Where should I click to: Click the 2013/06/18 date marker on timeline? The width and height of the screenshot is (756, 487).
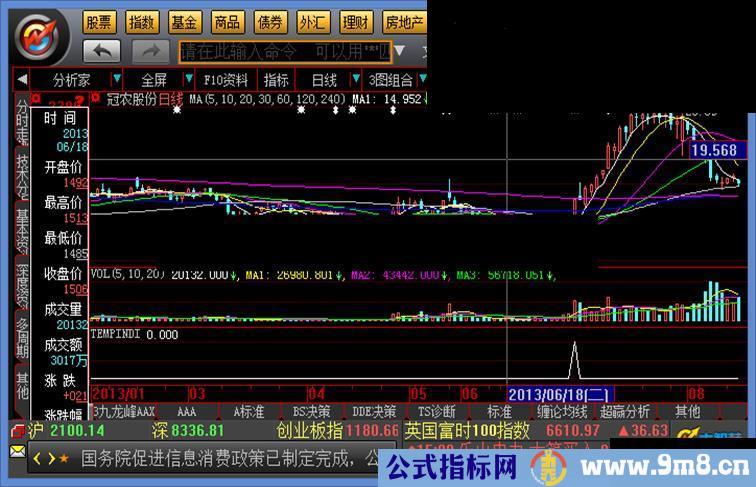560,394
